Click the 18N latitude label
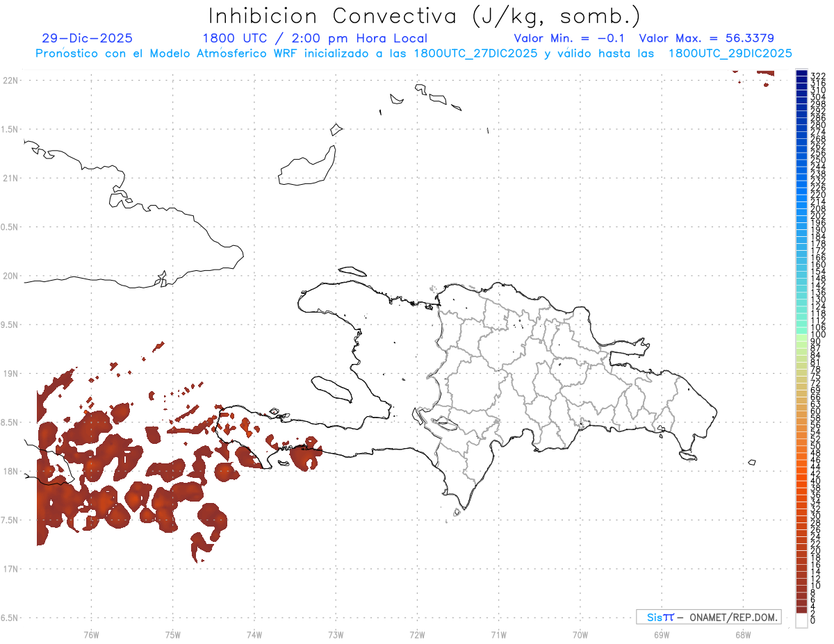This screenshot has height=644, width=834. point(10,472)
